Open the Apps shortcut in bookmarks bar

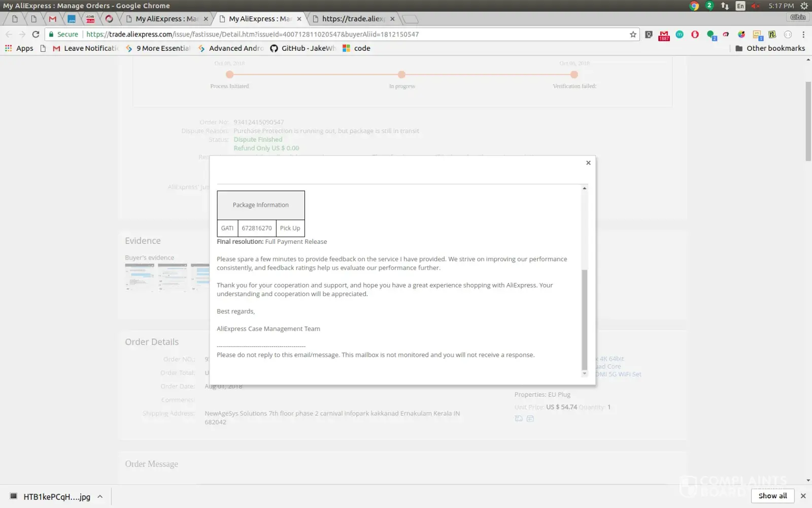[x=19, y=48]
